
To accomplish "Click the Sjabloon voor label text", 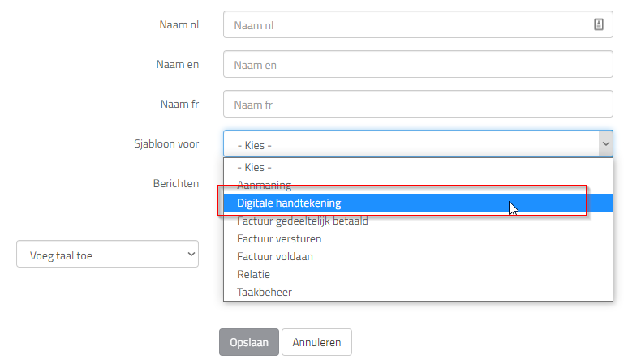I will (166, 144).
